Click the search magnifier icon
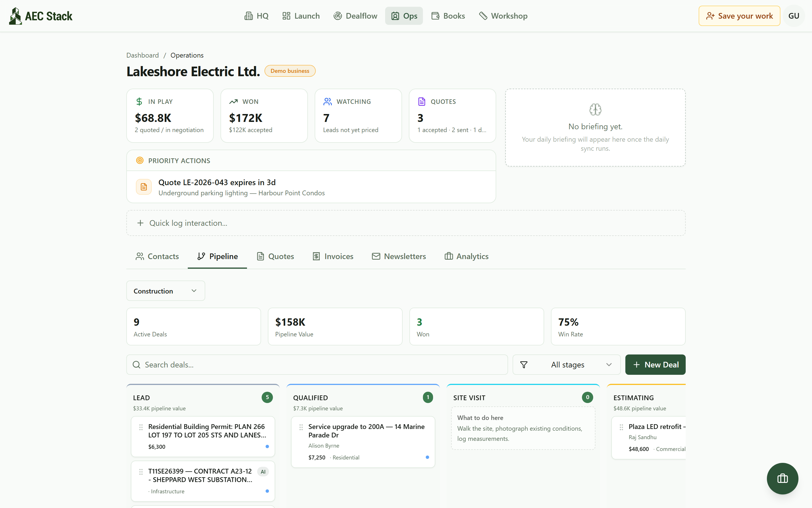This screenshot has height=508, width=812. (x=136, y=365)
